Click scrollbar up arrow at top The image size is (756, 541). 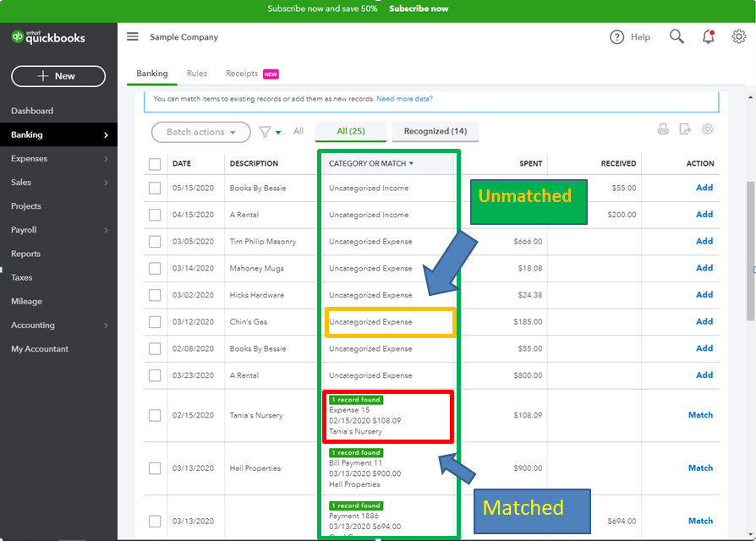click(x=750, y=98)
